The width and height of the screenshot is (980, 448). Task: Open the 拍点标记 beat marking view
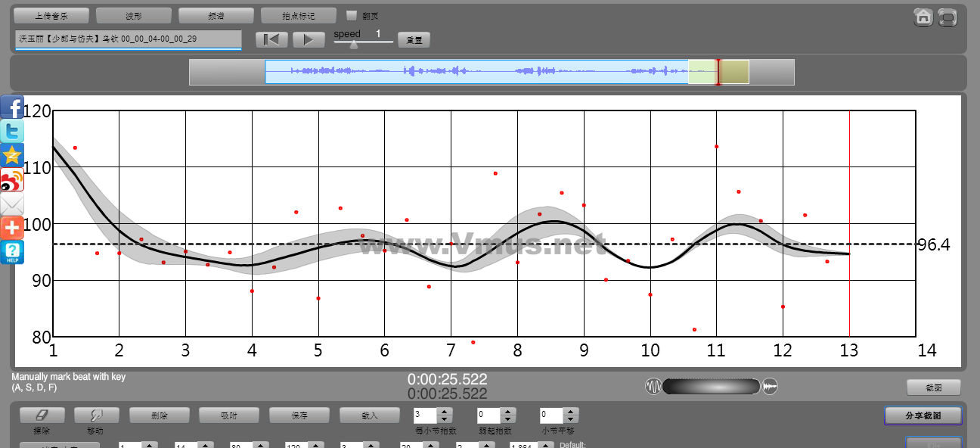pyautogui.click(x=299, y=16)
